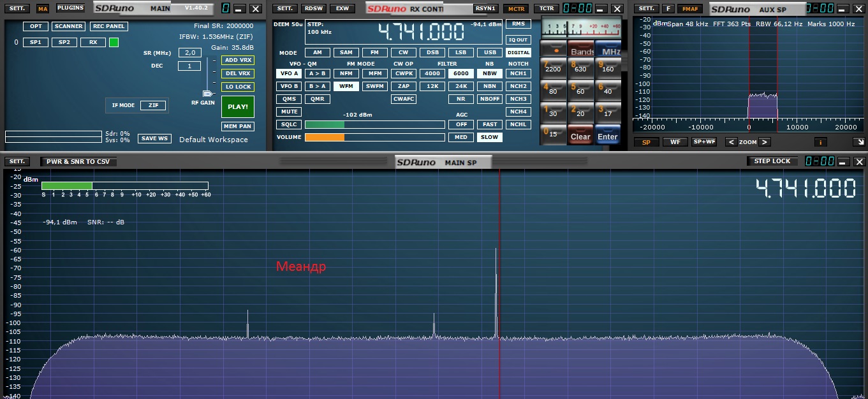Click the FMAF button in AUX SP

[x=690, y=9]
